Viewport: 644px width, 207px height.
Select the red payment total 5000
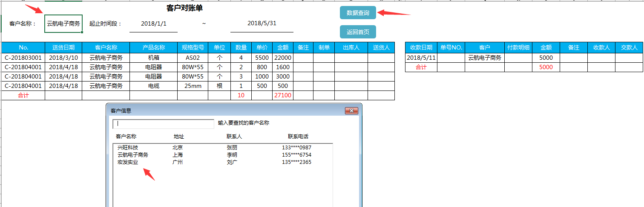point(546,67)
